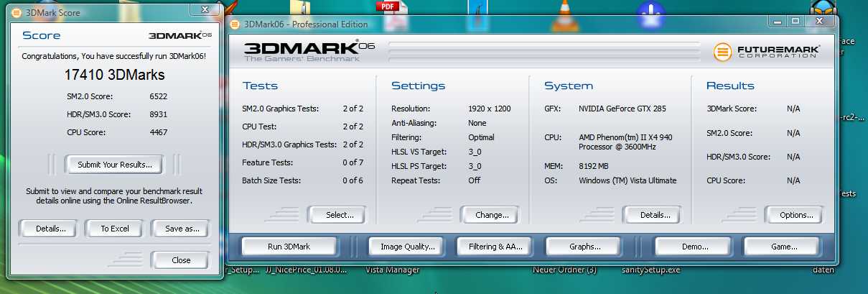Minimize the 3DMark06 Professional Edition window
This screenshot has width=868, height=294.
point(776,22)
